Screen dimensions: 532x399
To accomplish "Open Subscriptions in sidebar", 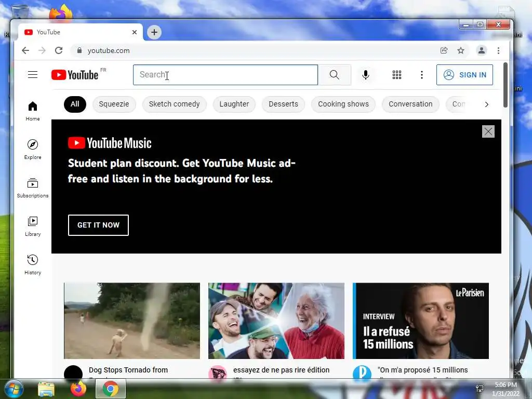I will pyautogui.click(x=33, y=188).
